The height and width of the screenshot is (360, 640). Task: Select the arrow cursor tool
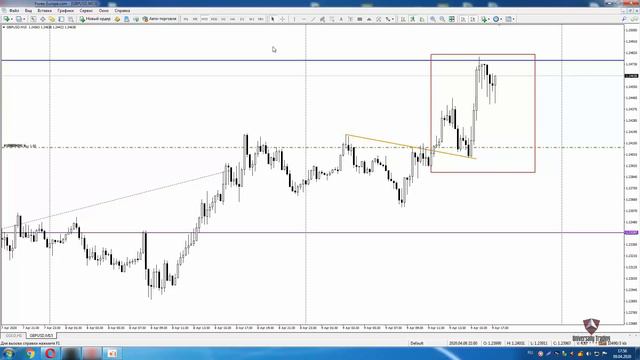pyautogui.click(x=272, y=19)
